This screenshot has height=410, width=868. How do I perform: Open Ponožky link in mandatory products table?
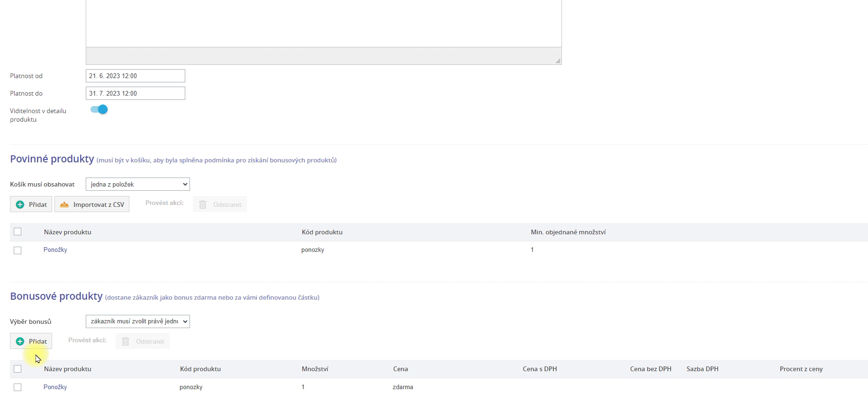(x=55, y=250)
